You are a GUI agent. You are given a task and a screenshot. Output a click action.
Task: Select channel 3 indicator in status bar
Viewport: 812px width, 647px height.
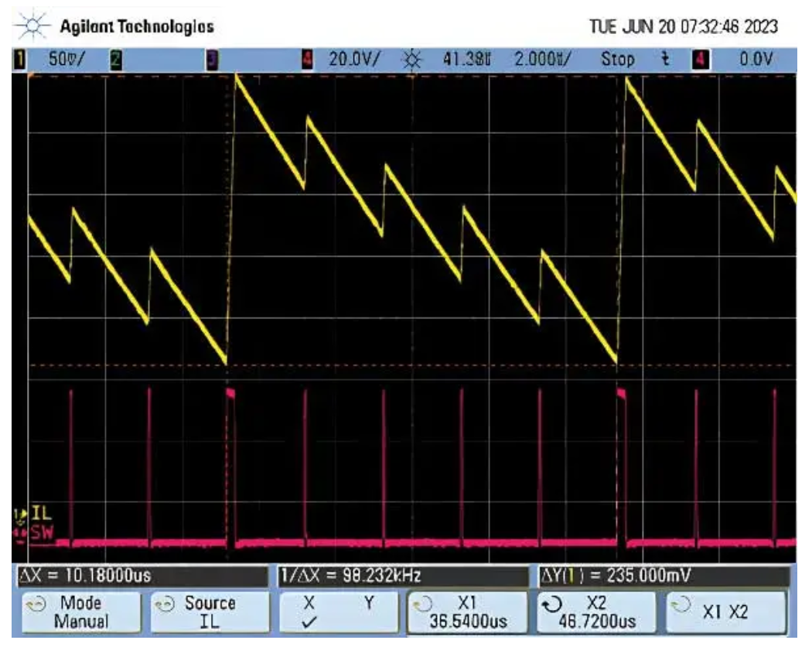[212, 60]
